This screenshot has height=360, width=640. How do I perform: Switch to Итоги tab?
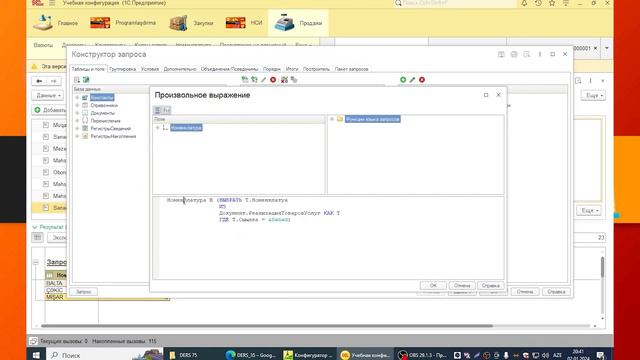click(292, 69)
